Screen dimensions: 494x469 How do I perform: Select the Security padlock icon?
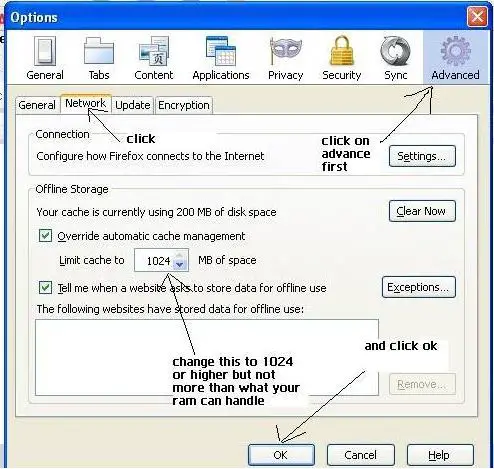341,51
